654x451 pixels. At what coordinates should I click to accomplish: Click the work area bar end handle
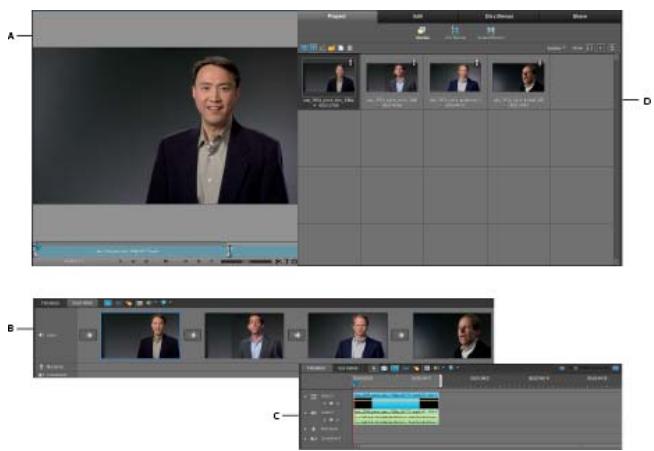pos(440,380)
